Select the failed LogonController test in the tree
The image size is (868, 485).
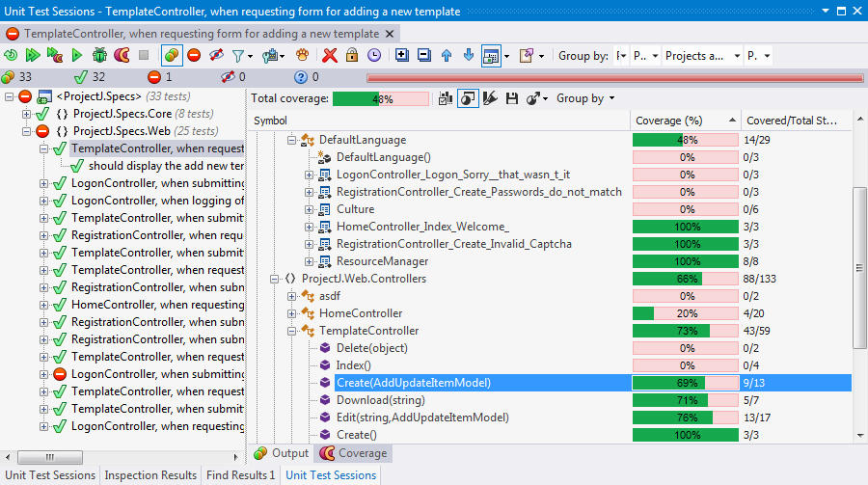point(158,374)
